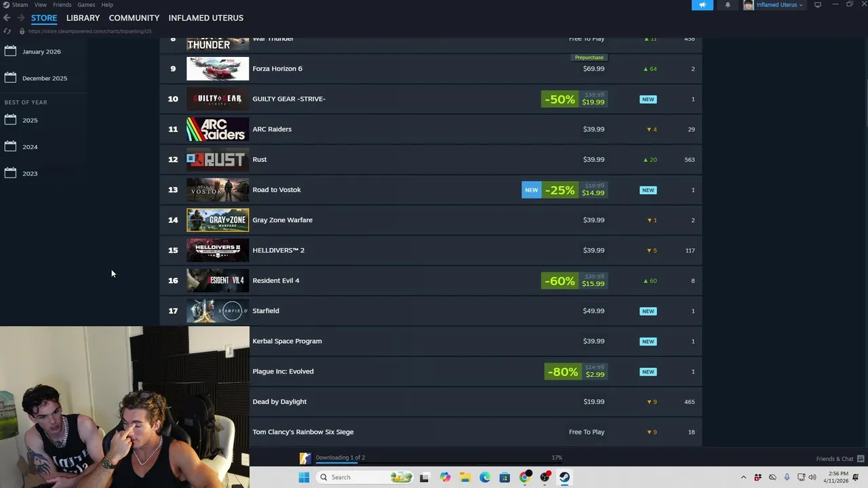Screen dimensions: 868x488
Task: Click the padlock icon by the URL
Action: (22, 31)
